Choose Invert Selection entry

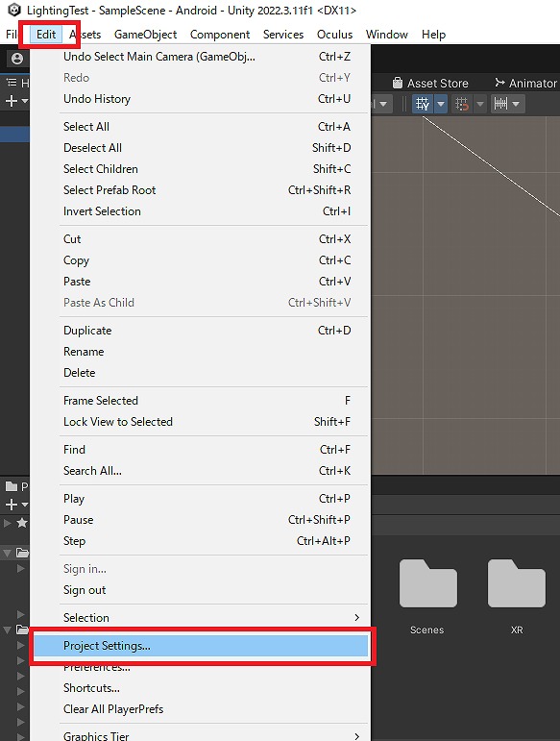click(x=201, y=211)
